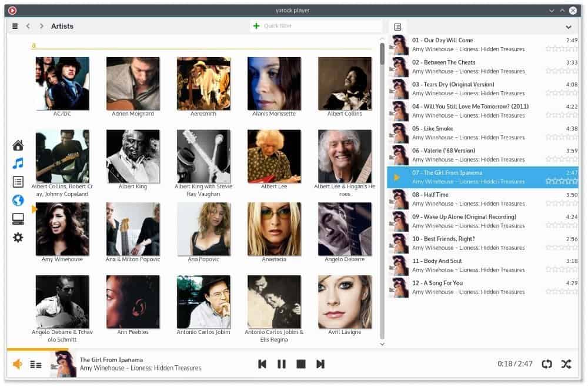Select track 05 - Like Smoke
Viewport: 588px width, 387px height.
(483, 133)
